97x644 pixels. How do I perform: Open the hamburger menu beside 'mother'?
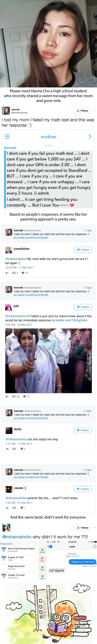point(7,136)
